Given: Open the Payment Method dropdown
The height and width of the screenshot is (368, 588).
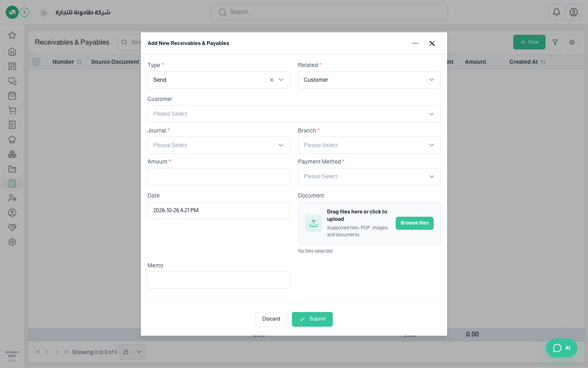Looking at the screenshot, I should pos(369,177).
